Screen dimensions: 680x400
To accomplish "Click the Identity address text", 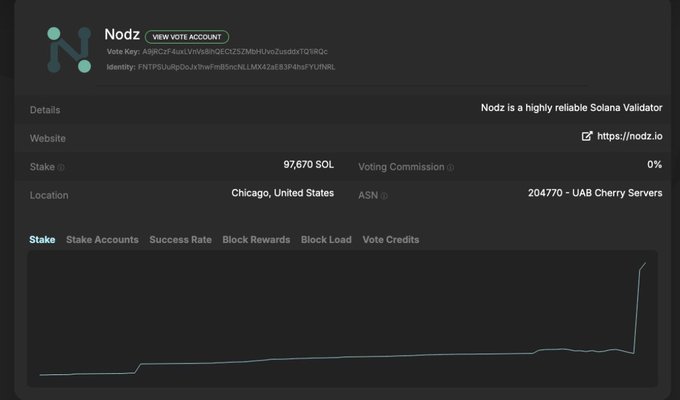I will click(236, 67).
